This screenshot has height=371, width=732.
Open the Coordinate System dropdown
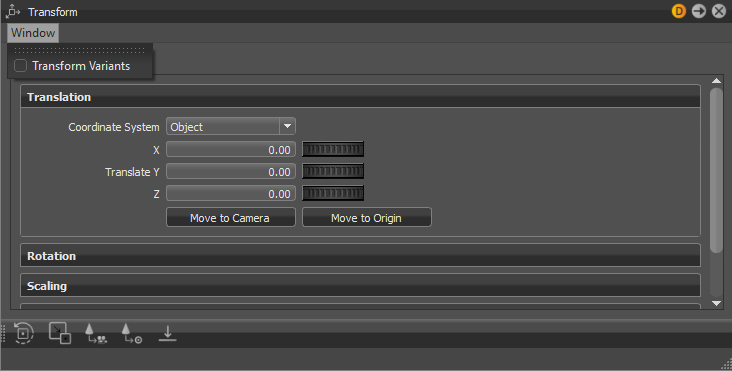click(x=231, y=126)
